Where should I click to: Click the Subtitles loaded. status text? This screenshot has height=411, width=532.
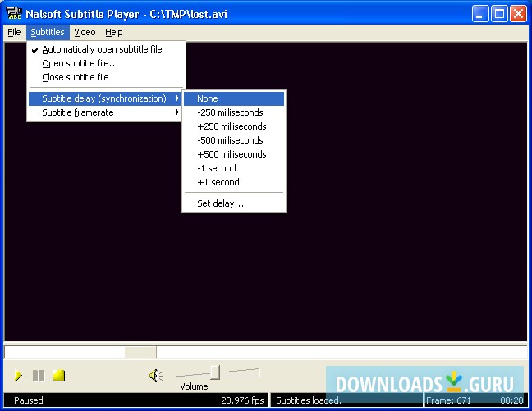coord(308,400)
